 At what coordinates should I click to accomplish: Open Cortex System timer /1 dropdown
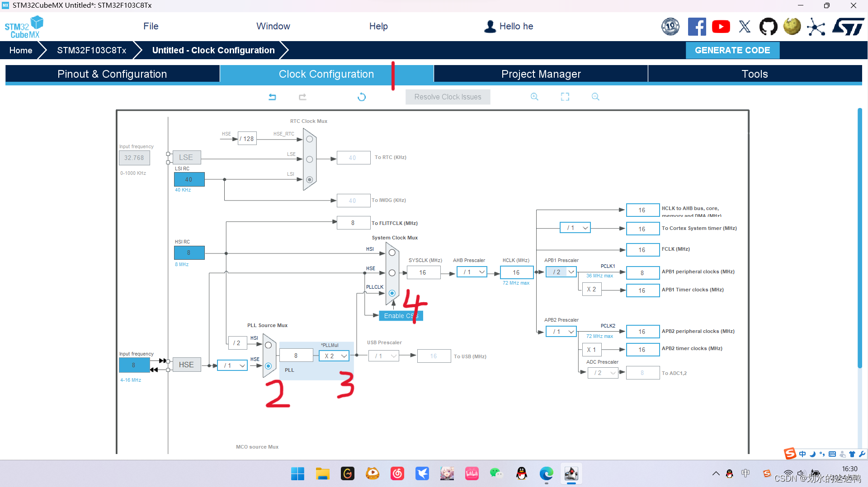click(575, 228)
